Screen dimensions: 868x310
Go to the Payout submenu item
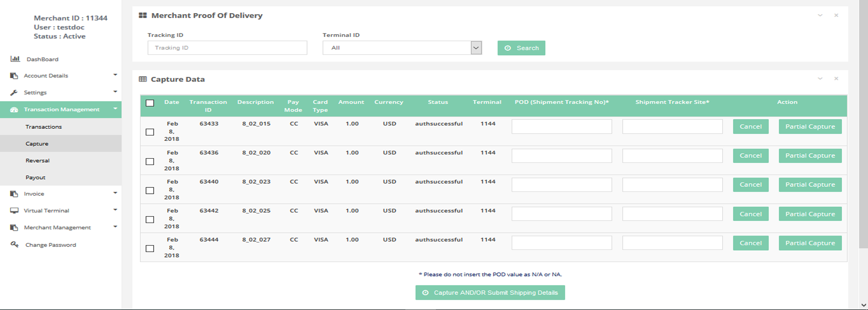point(36,177)
